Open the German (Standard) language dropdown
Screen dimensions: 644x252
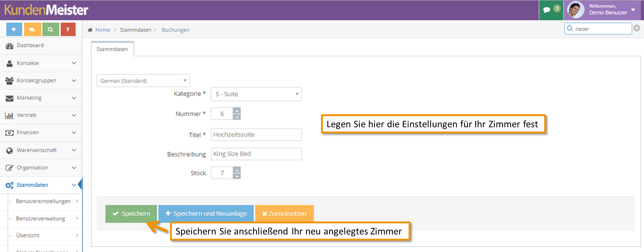[x=143, y=81]
